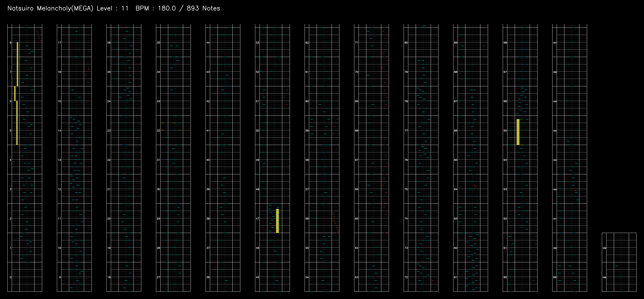This screenshot has width=644, height=299.
Task: Click the yellow hold note in measure 47
Action: [277, 221]
